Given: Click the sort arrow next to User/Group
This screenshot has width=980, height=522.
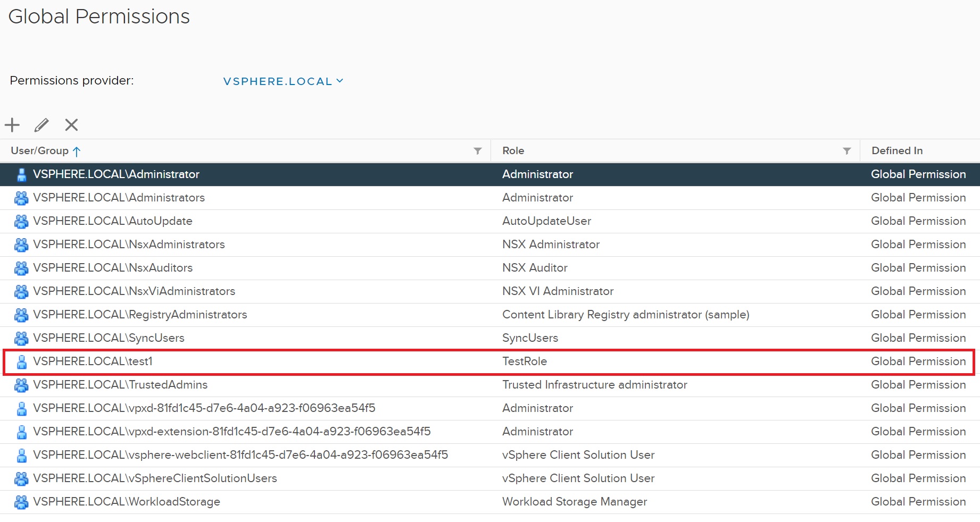Looking at the screenshot, I should [77, 151].
